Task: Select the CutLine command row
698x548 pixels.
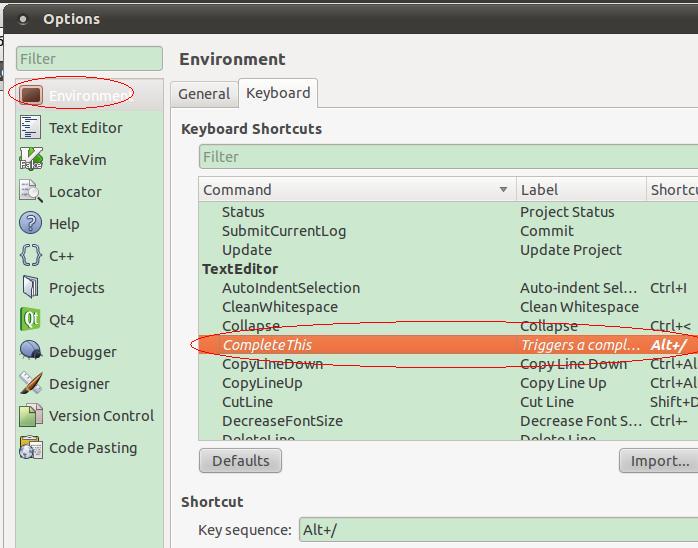Action: 448,402
